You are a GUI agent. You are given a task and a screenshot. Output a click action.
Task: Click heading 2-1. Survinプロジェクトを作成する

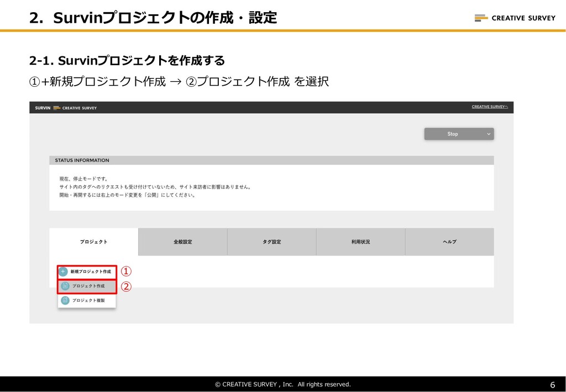point(127,60)
